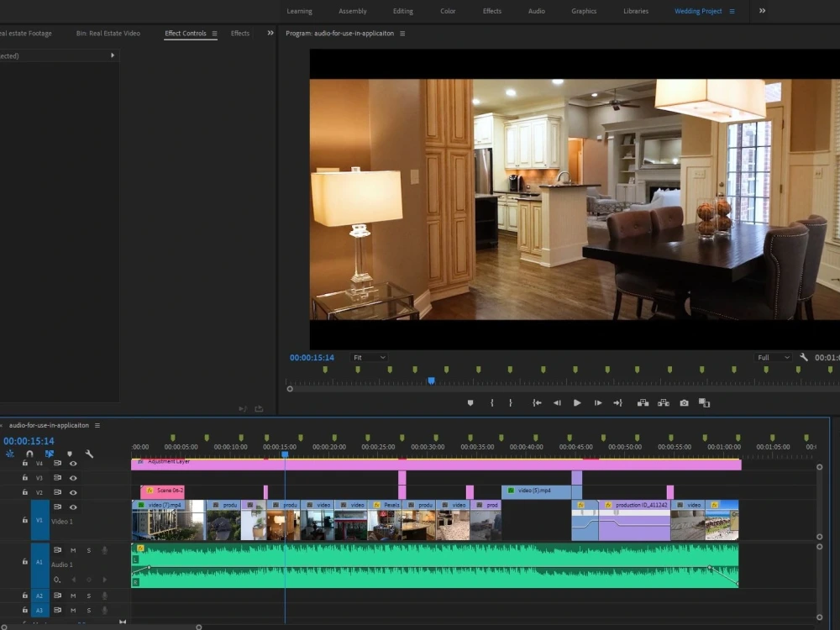Click the Extract button
Viewport: 840px width, 630px height.
(664, 403)
